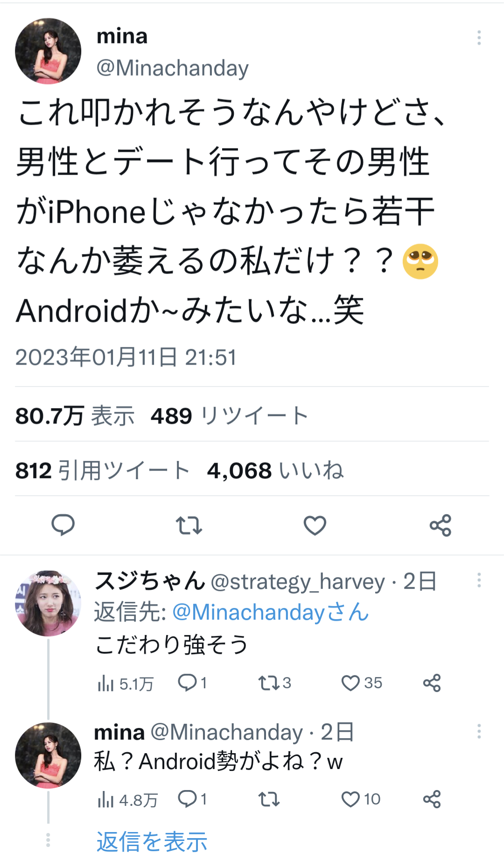Like the main tweet with heart
The width and height of the screenshot is (504, 868).
coord(315,525)
